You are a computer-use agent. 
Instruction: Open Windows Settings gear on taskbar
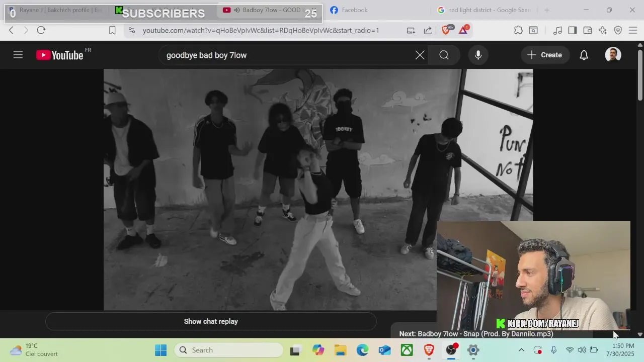coord(473,350)
